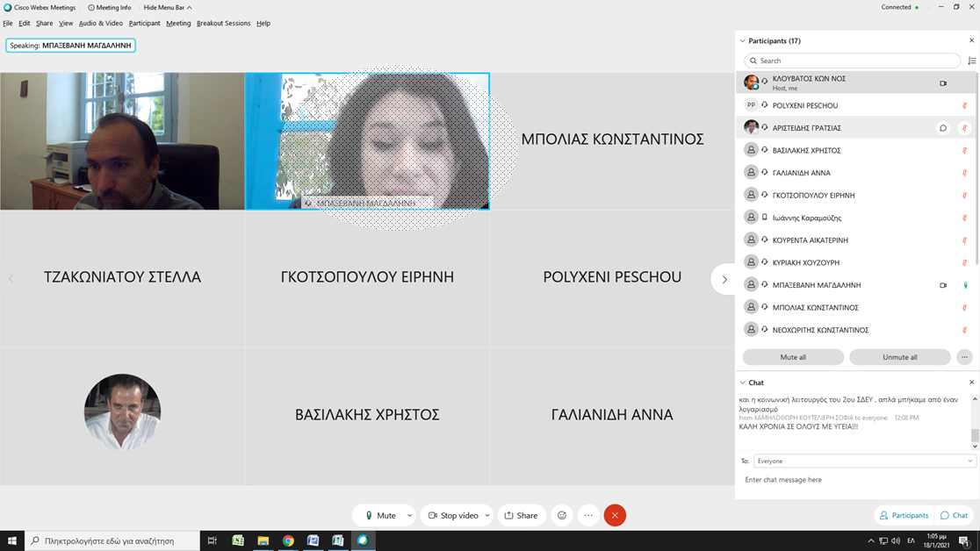Open chat with ΑΡΙΣΤΕΙΔΗΣ ΓΡΑΤΣΙΑΣ via bubble icon
The height and width of the screenshot is (551, 980).
943,128
